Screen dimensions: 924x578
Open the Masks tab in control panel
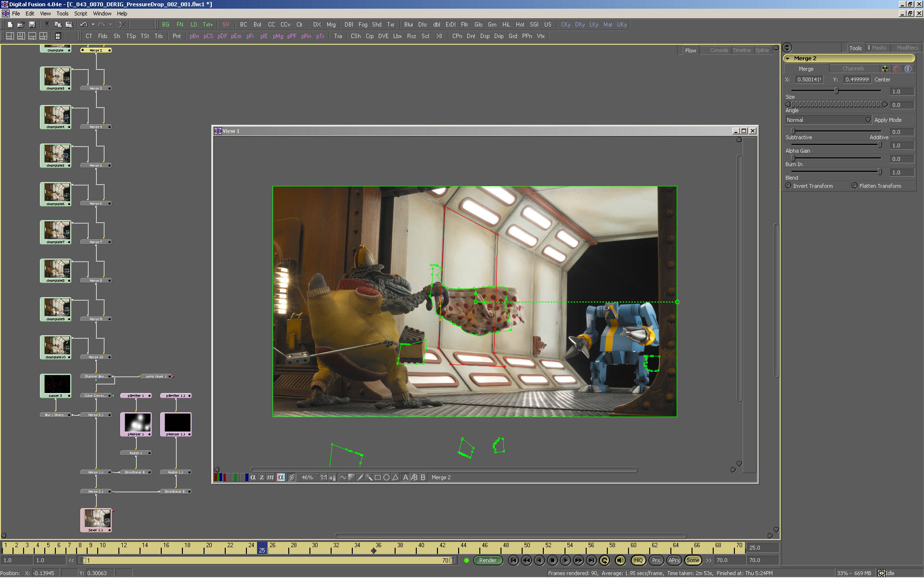click(x=878, y=48)
